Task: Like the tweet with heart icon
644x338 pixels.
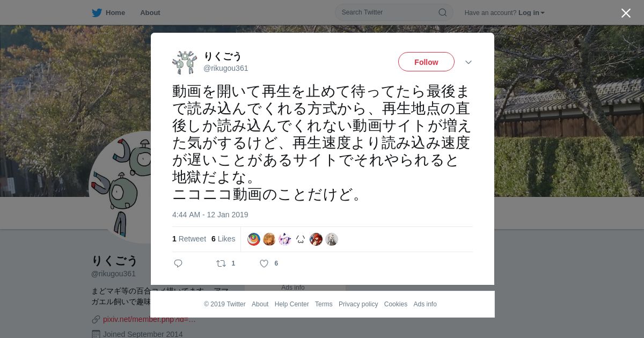Action: 264,263
